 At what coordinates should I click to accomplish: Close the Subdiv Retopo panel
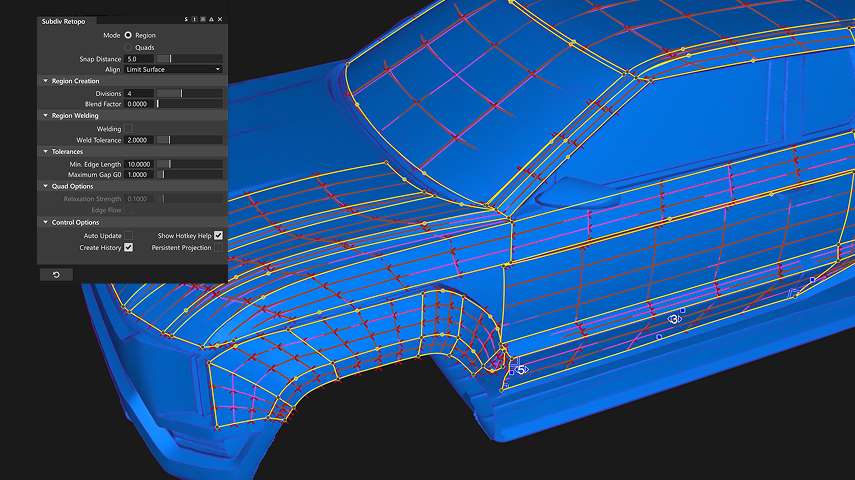220,19
